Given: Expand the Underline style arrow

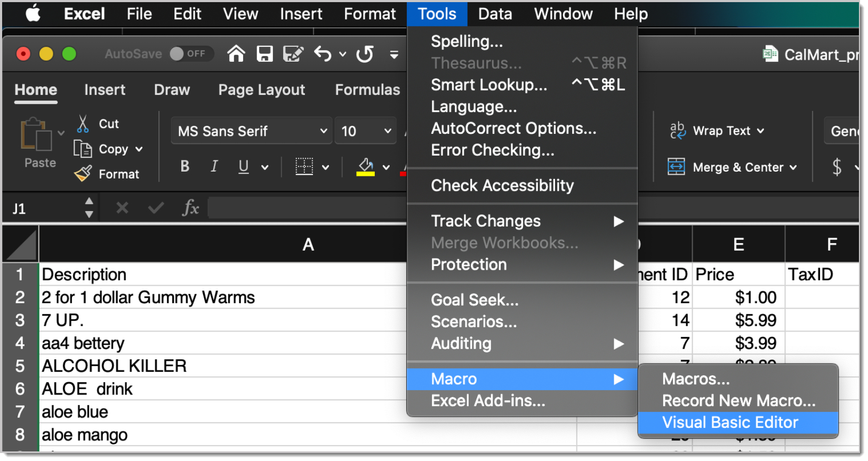Looking at the screenshot, I should (264, 167).
